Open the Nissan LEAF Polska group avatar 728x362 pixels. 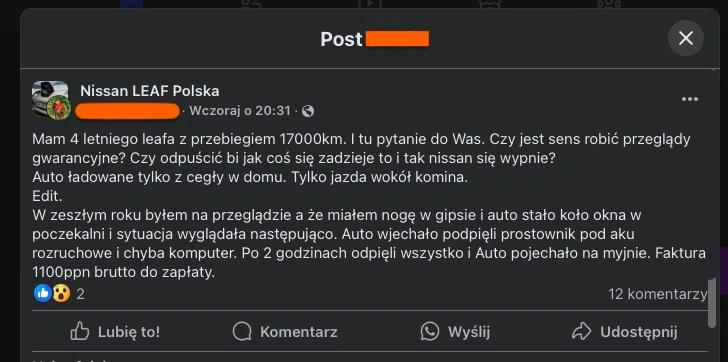pos(50,96)
